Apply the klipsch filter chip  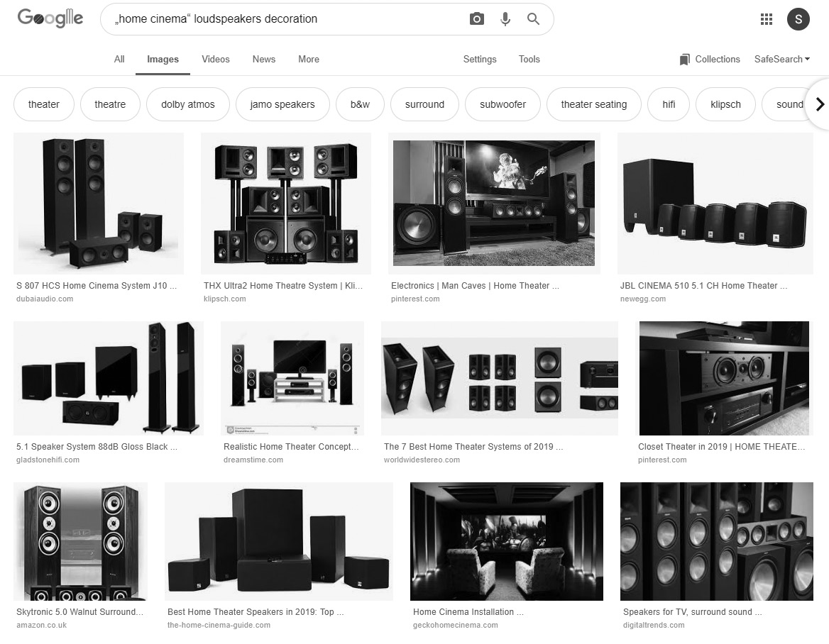tap(725, 104)
